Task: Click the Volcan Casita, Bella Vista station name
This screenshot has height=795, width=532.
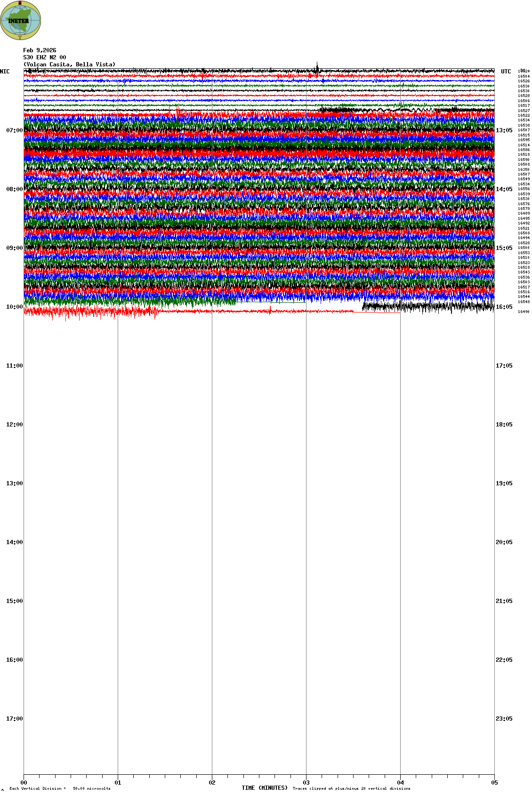Action: pyautogui.click(x=69, y=64)
